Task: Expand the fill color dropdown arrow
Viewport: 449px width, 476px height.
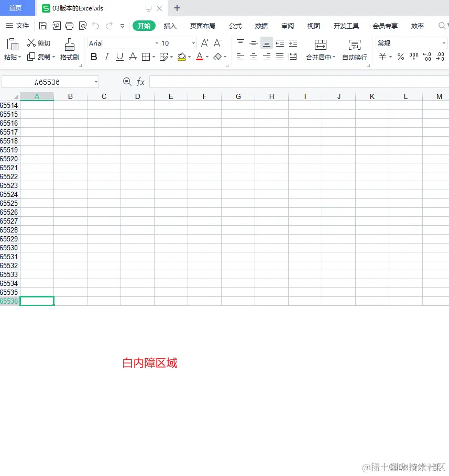Action: click(x=189, y=57)
